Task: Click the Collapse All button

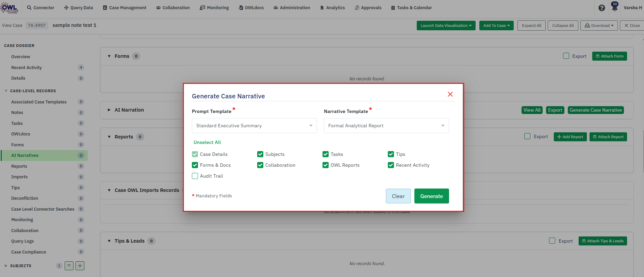Action: (x=563, y=26)
